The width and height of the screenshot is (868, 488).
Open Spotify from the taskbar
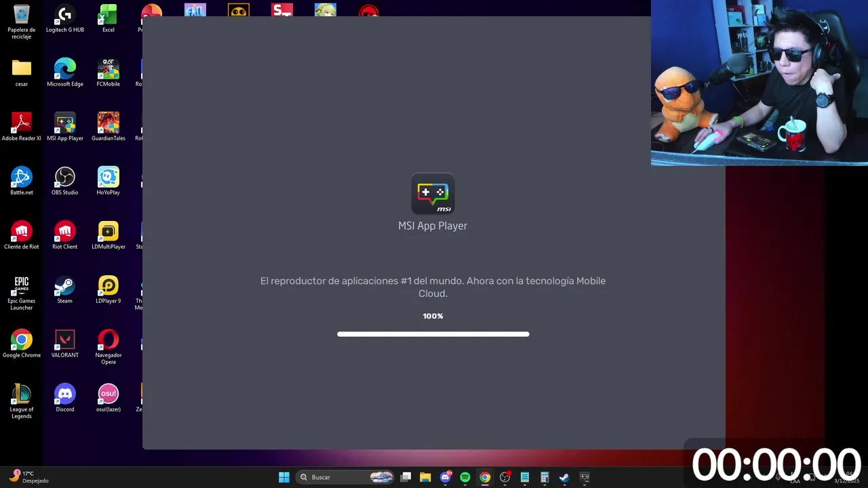(x=465, y=477)
